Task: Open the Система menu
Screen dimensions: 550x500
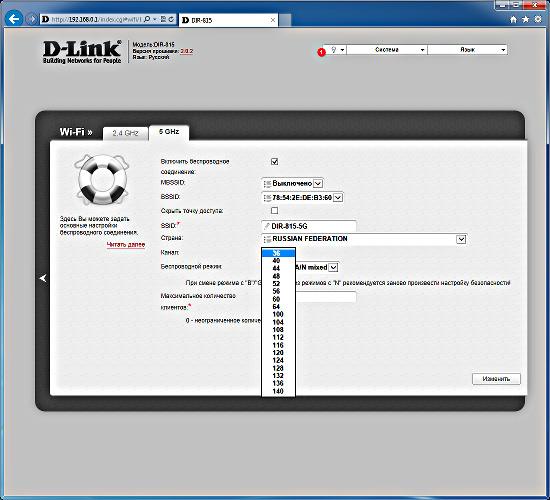Action: coord(387,50)
